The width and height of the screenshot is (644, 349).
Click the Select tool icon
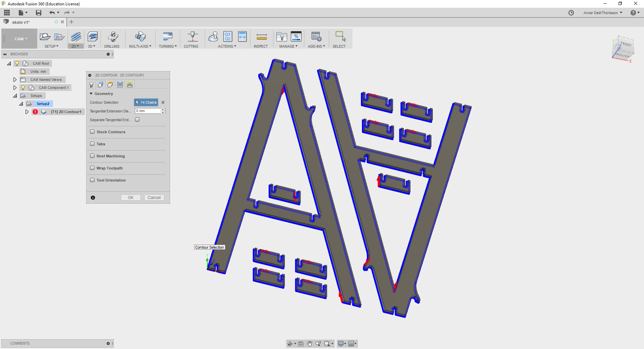pos(340,37)
